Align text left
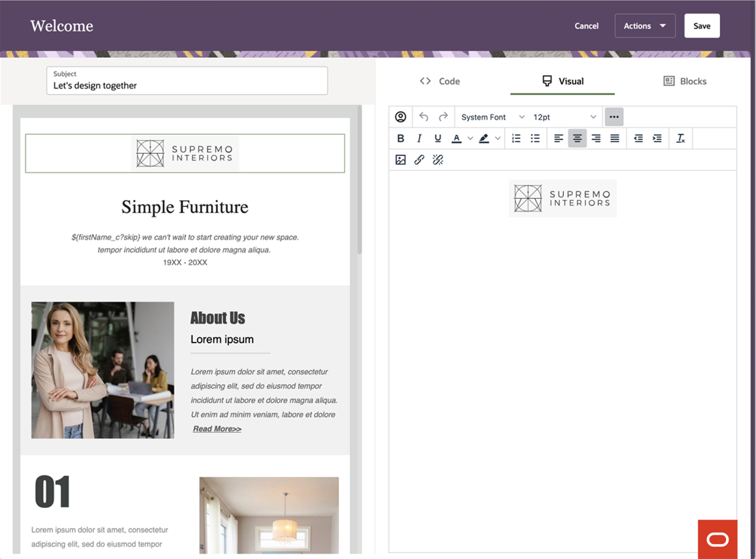 click(558, 138)
